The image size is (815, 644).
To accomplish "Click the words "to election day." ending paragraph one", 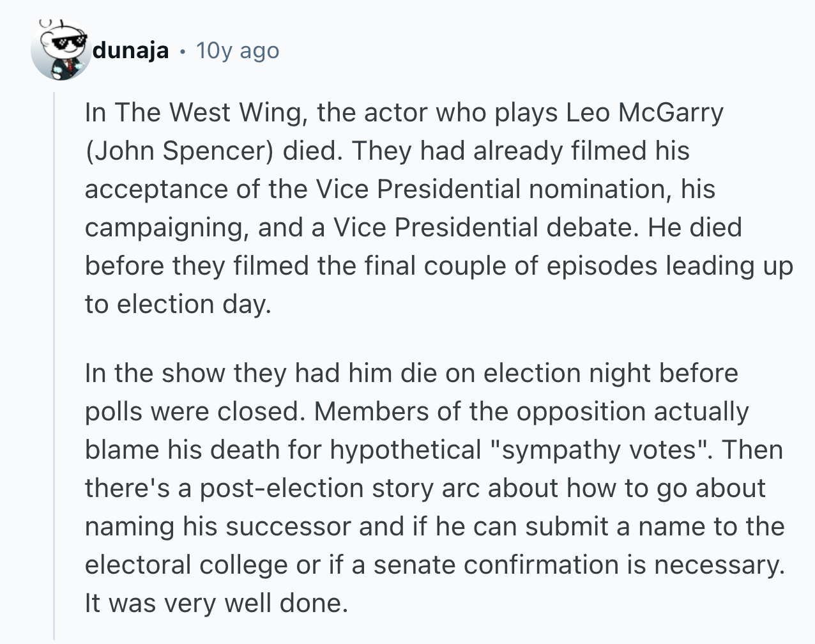I will pos(178,304).
